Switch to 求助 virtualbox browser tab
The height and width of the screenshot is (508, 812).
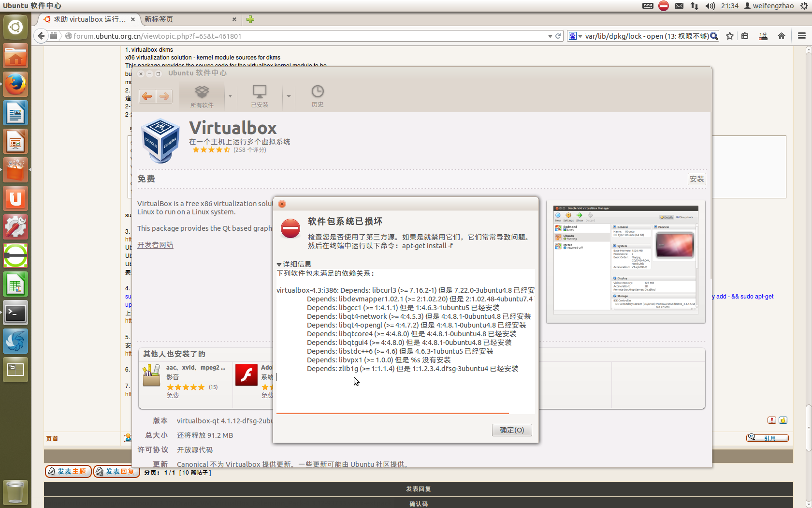click(88, 19)
